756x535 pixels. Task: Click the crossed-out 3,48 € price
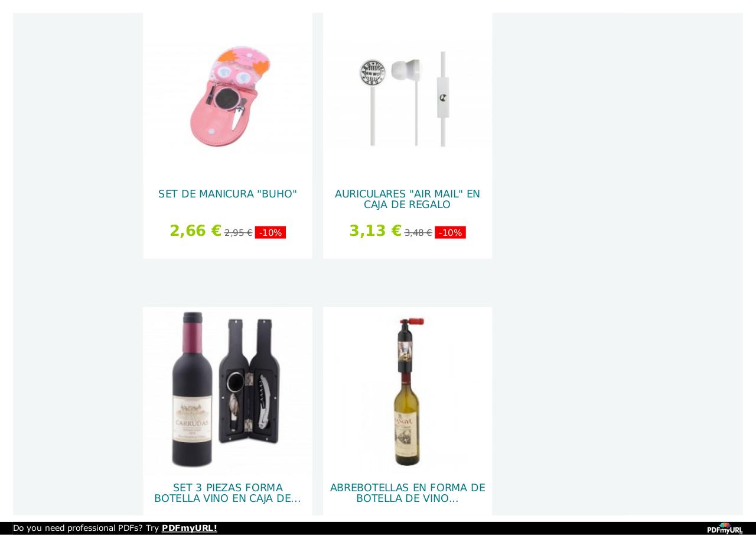pos(418,233)
